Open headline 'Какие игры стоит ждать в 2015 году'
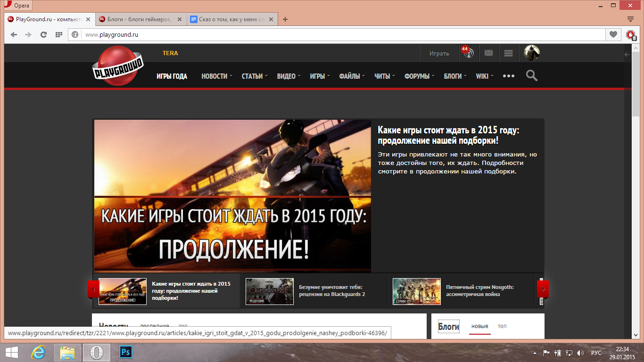This screenshot has width=644, height=362. (448, 135)
